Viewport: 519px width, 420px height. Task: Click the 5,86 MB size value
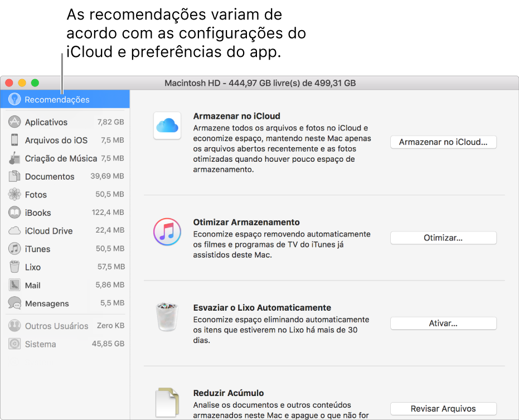(x=110, y=284)
